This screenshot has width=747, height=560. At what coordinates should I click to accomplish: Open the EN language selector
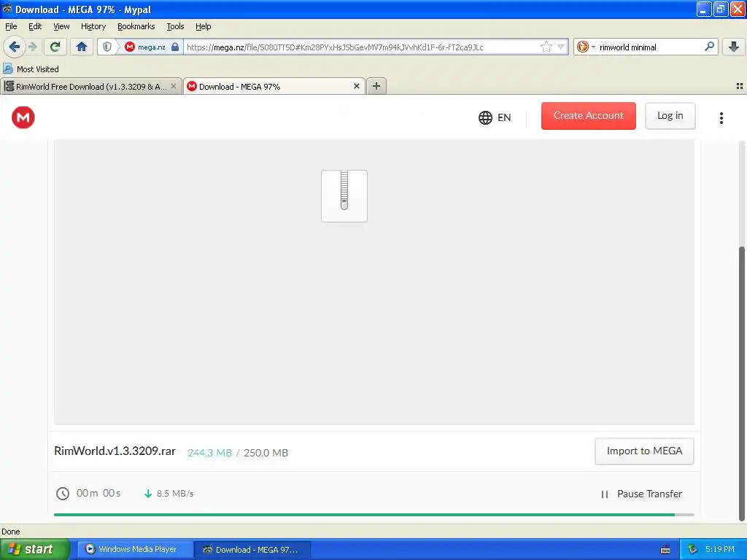(495, 117)
